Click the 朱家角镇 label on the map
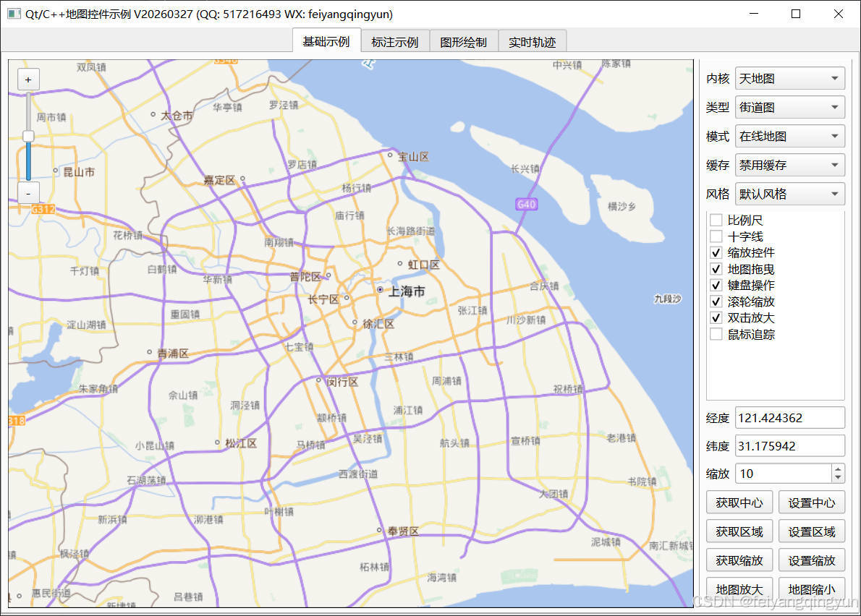The width and height of the screenshot is (861, 616). [98, 389]
